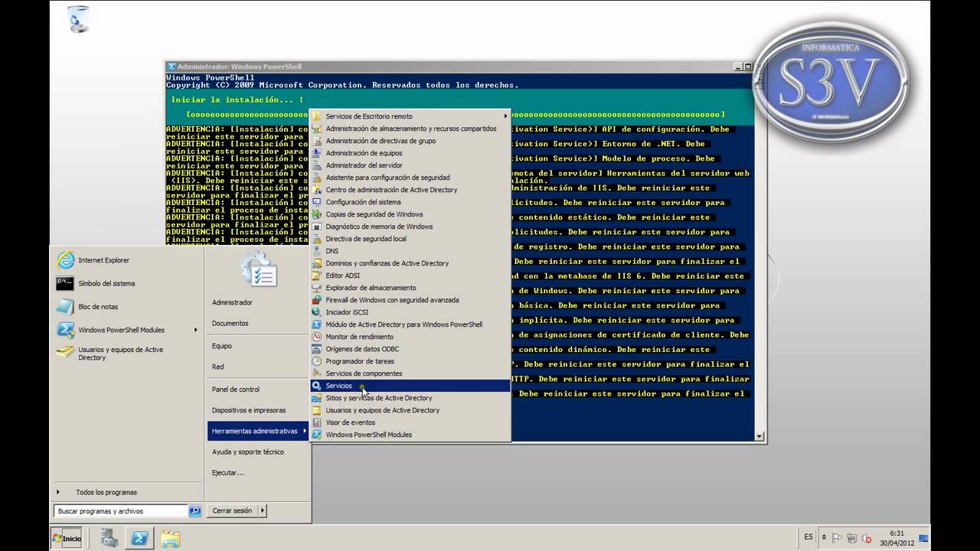This screenshot has width=980, height=551.
Task: Switch to PowerShell taskbar button
Action: pyautogui.click(x=140, y=538)
